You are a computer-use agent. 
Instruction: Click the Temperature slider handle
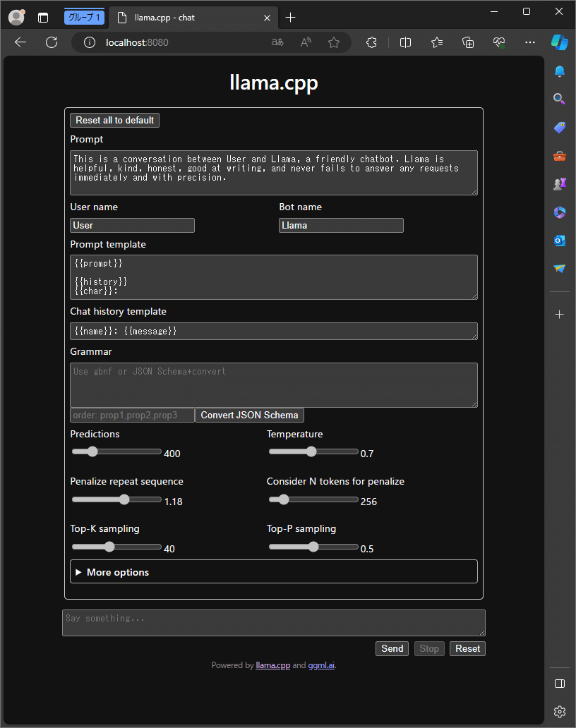pyautogui.click(x=311, y=451)
